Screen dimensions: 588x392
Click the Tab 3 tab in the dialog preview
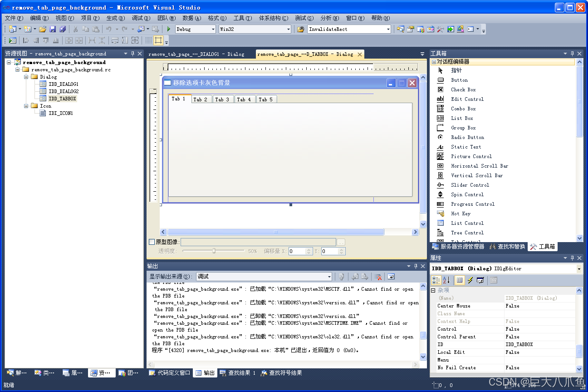(222, 99)
